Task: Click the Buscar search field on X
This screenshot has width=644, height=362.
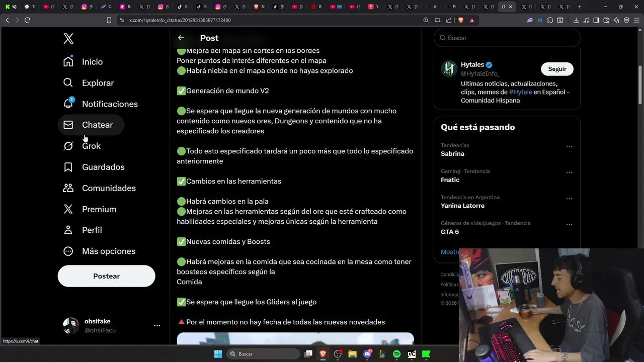Action: tap(507, 38)
